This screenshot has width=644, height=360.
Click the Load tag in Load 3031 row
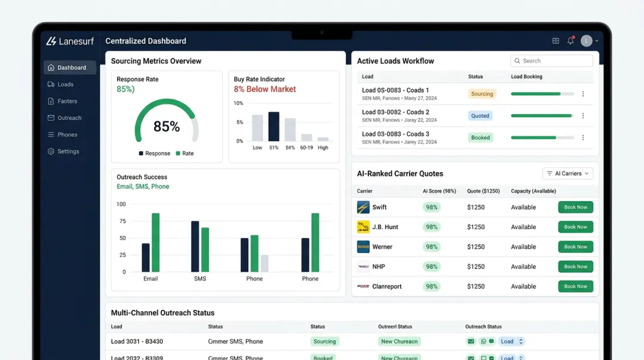click(x=507, y=341)
